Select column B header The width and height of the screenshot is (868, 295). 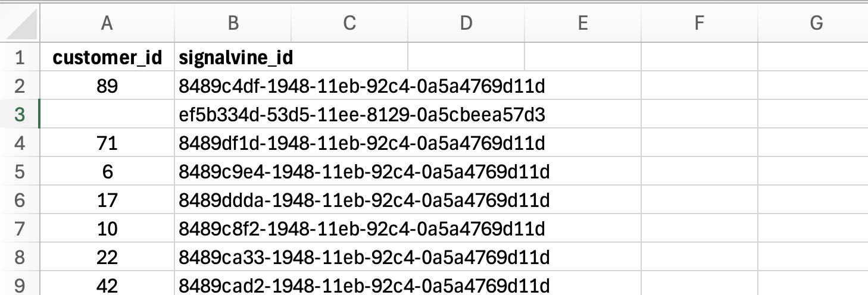(233, 23)
